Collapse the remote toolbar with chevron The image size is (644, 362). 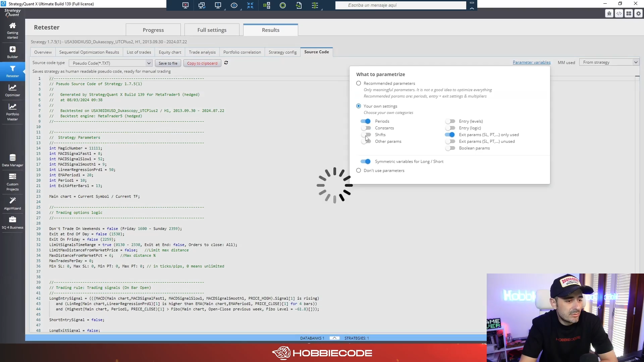[472, 8]
